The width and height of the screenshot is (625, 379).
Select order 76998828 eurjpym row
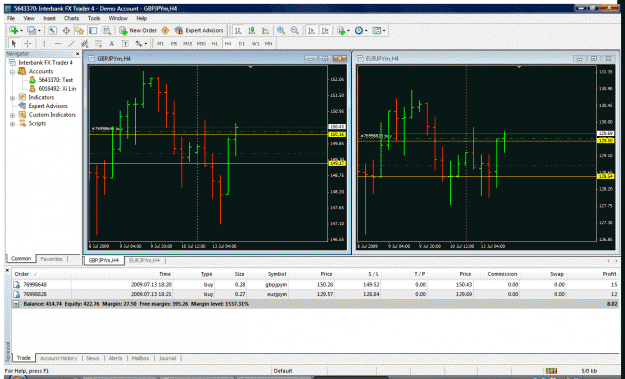316,294
